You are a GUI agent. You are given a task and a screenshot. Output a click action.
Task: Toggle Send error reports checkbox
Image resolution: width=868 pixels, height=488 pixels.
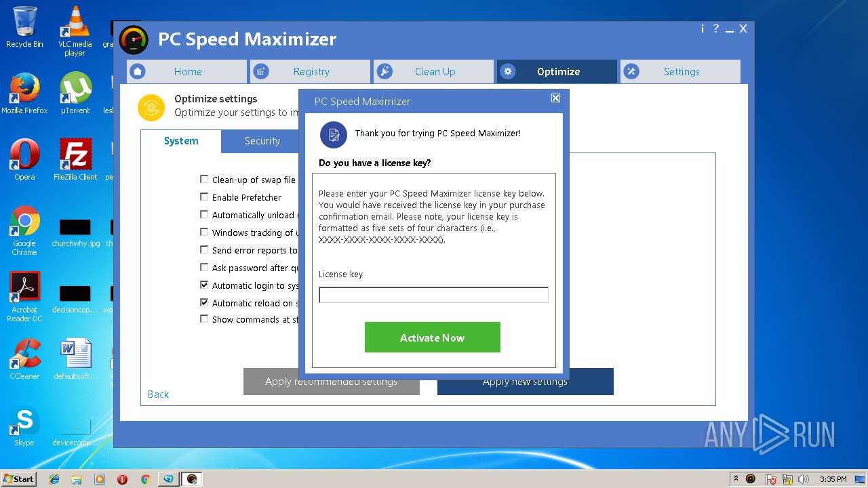[x=204, y=249]
